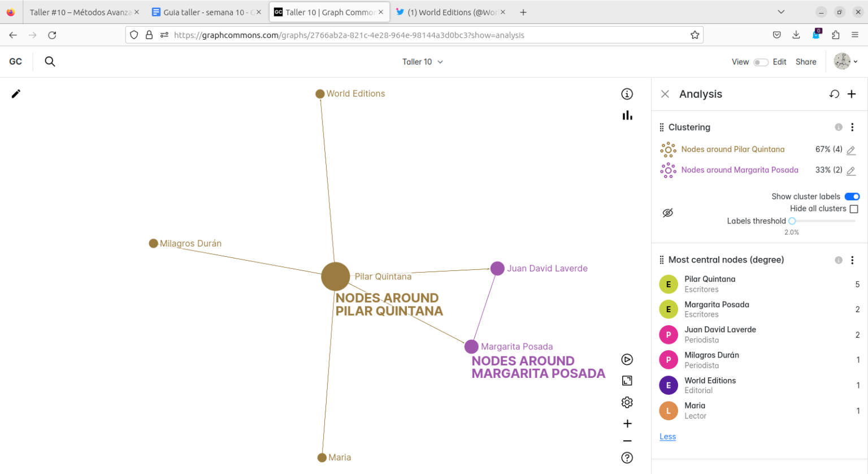
Task: Click the Clustering info icon
Action: [839, 127]
